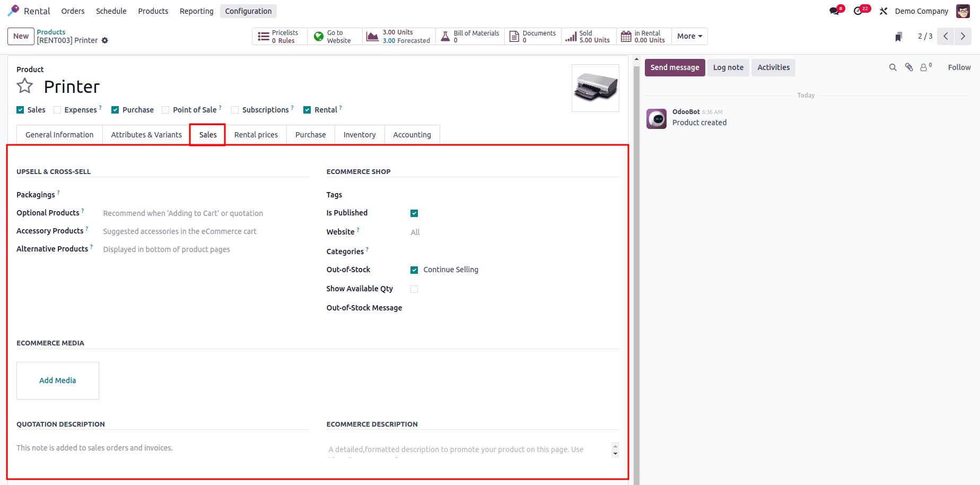
Task: Click the Add Media placeholder
Action: tap(57, 380)
